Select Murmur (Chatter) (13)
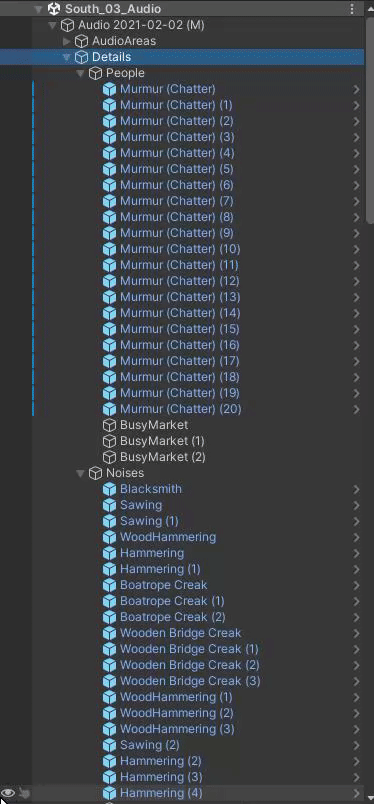This screenshot has height=804, width=374. coord(180,297)
